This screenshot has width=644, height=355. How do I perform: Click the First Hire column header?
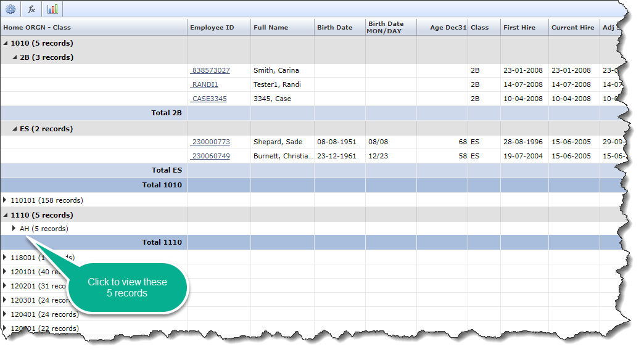click(519, 28)
